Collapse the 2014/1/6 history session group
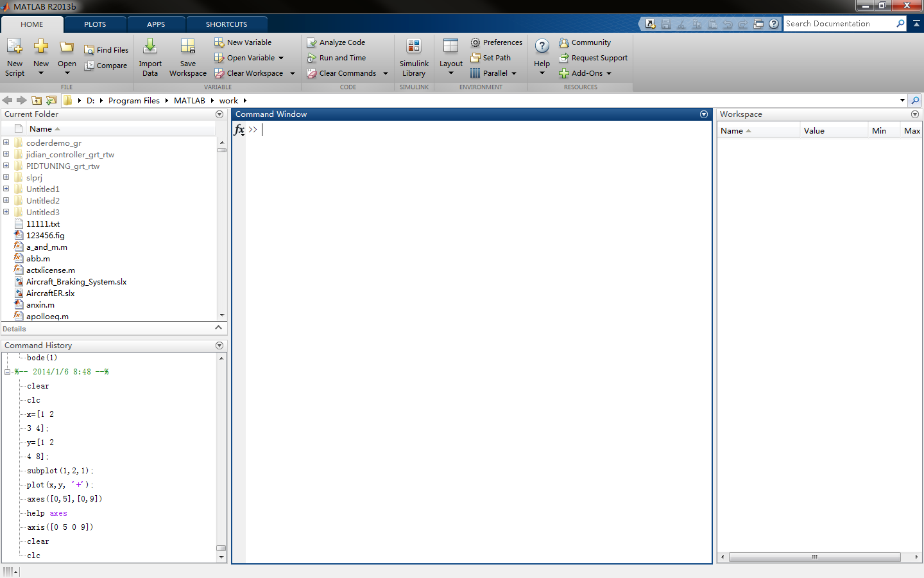This screenshot has width=924, height=578. 6,371
